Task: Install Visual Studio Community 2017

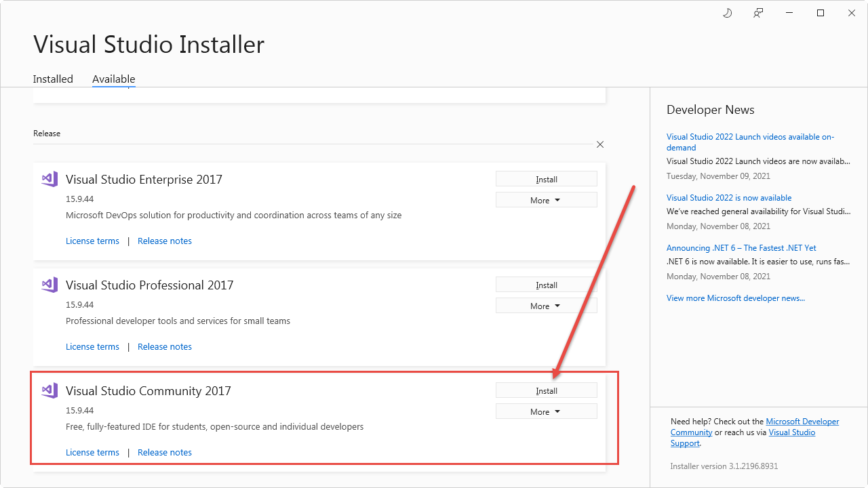Action: [x=547, y=390]
